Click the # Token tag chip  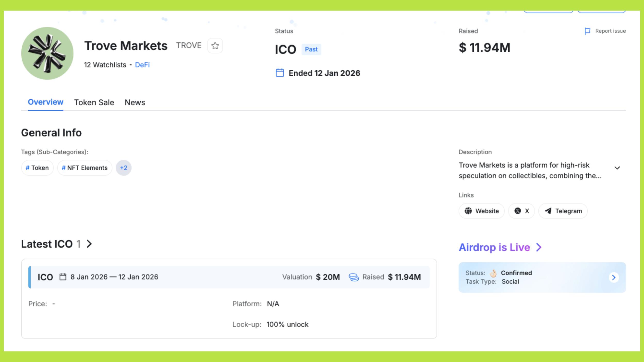(37, 168)
